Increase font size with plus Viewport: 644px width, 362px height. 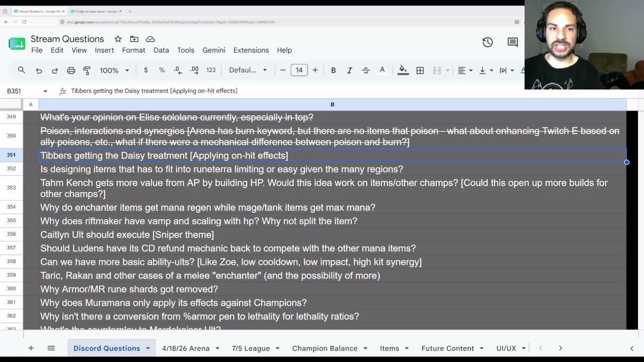pos(315,70)
